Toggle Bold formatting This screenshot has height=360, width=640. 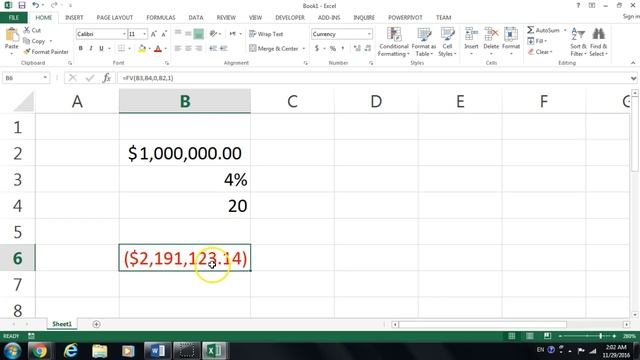click(81, 49)
